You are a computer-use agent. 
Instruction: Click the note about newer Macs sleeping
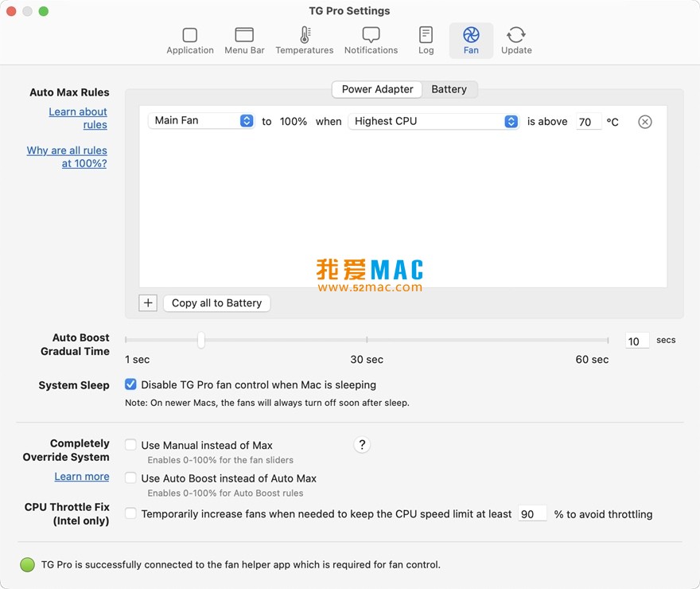(x=267, y=403)
